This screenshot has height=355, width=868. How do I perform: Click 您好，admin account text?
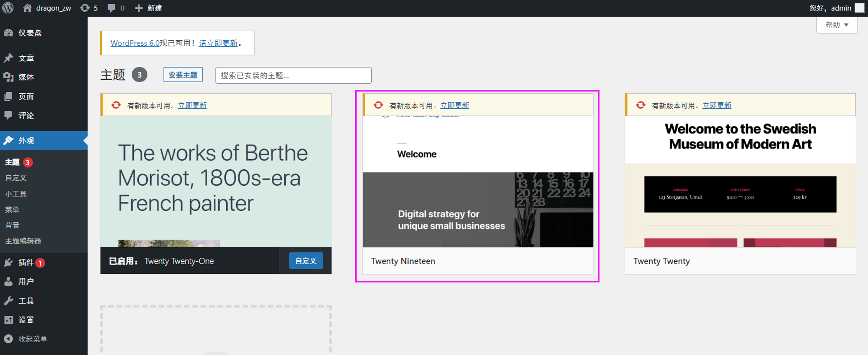(x=830, y=8)
